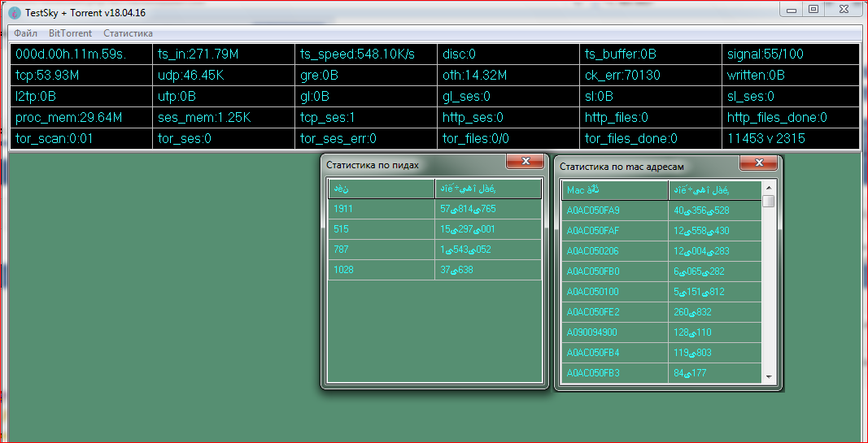Image resolution: width=868 pixels, height=443 pixels.
Task: Click the signal:55/100 status cell
Action: point(791,54)
